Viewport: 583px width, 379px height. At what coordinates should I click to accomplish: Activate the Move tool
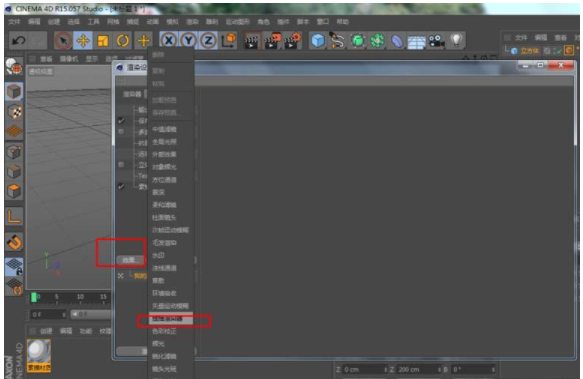(x=83, y=41)
